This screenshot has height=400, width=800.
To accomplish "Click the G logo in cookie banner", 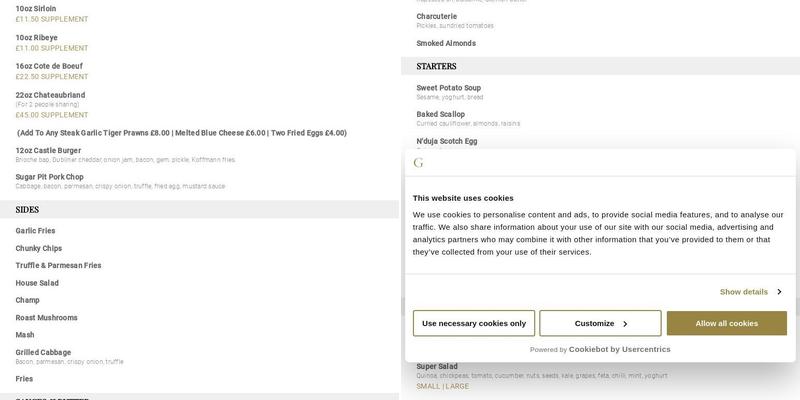I will pos(418,163).
